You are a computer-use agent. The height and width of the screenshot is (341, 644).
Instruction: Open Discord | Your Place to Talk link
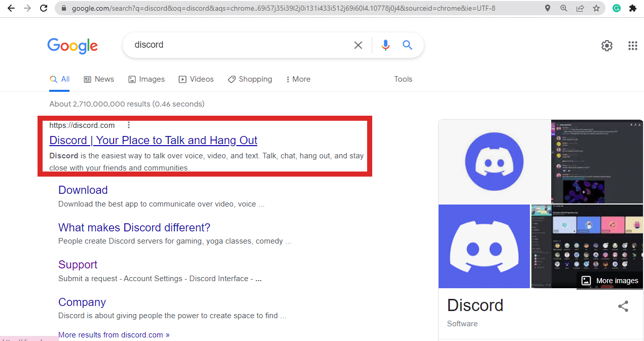153,140
